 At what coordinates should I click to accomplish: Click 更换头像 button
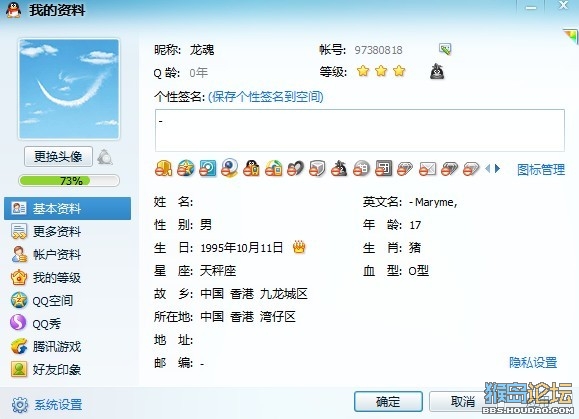coord(58,157)
